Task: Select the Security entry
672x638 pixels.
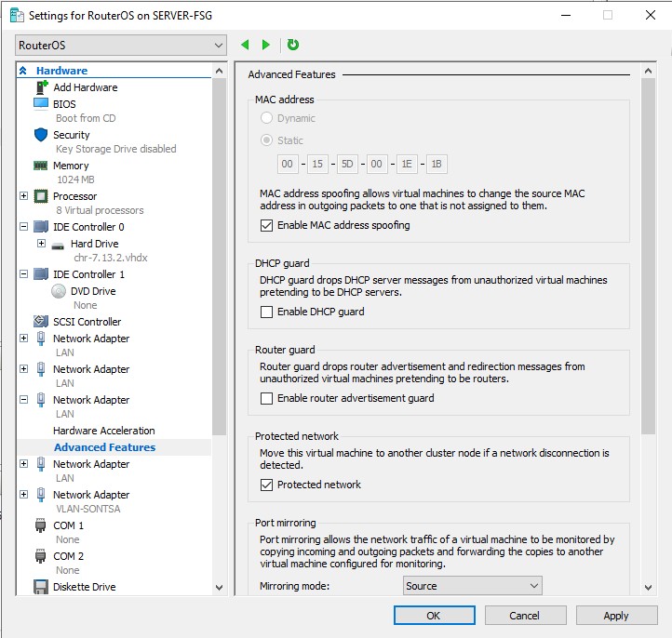Action: pyautogui.click(x=71, y=135)
